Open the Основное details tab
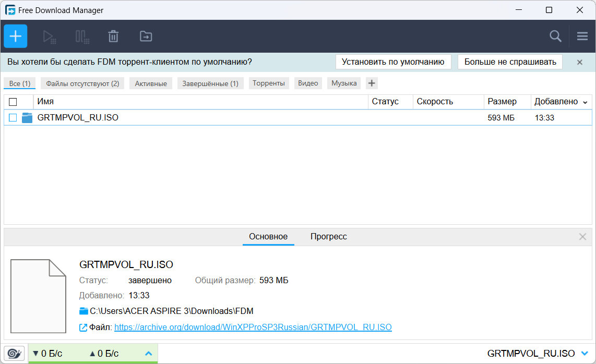Image resolution: width=596 pixels, height=364 pixels. tap(268, 236)
